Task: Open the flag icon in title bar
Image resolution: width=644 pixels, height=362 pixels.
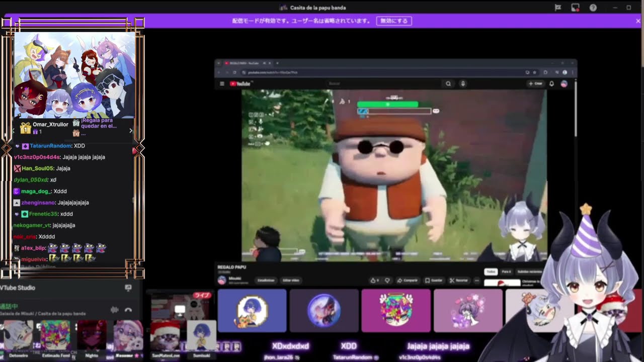Action: tap(558, 8)
